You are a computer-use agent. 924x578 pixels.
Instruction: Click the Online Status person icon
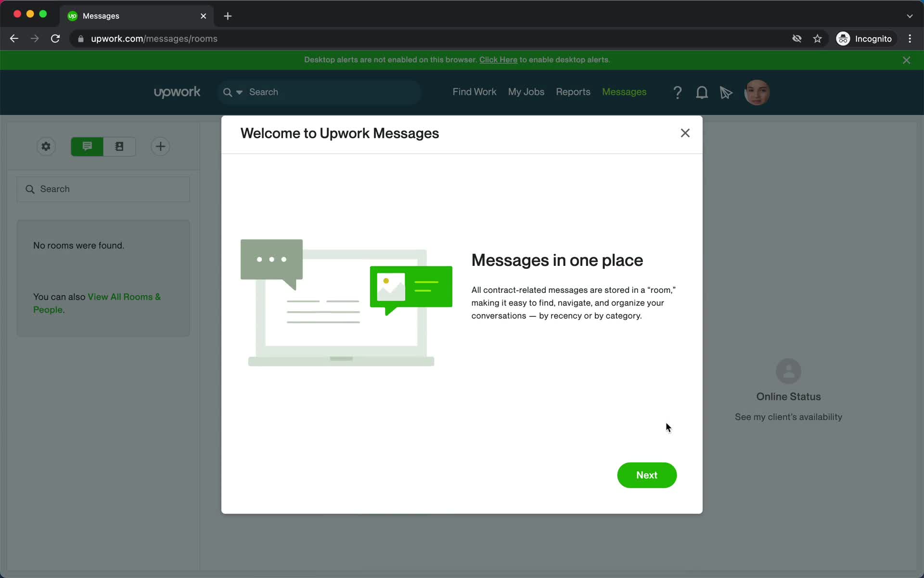[788, 371]
